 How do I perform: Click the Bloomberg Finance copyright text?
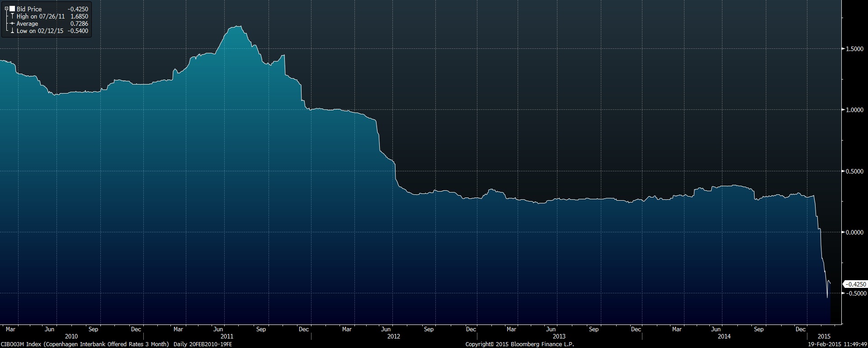pos(519,344)
